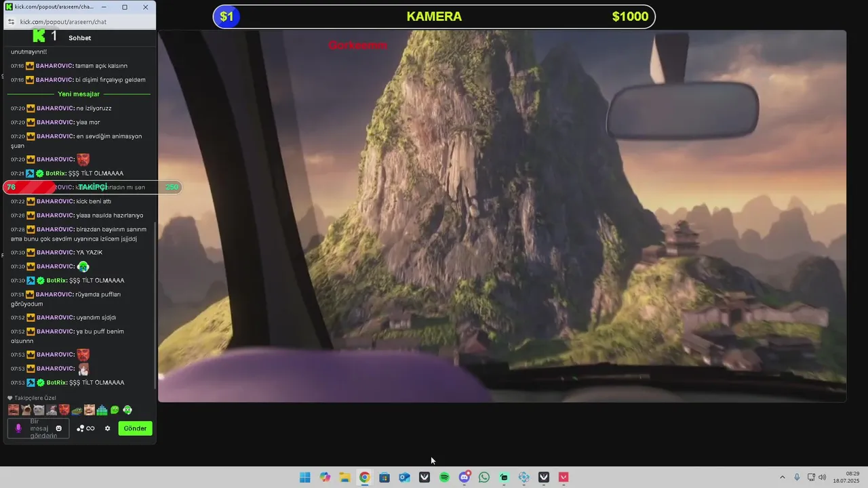This screenshot has height=488, width=868.
Task: Expand the hidden tray icons chevron
Action: pos(782,477)
